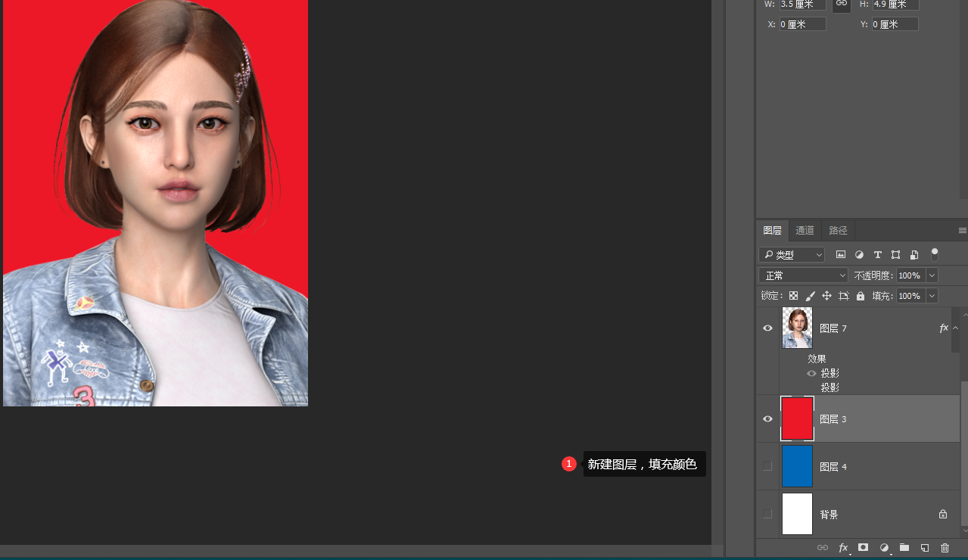Expand the 不透明度 opacity slider arrow
The height and width of the screenshot is (560, 968).
tap(932, 275)
